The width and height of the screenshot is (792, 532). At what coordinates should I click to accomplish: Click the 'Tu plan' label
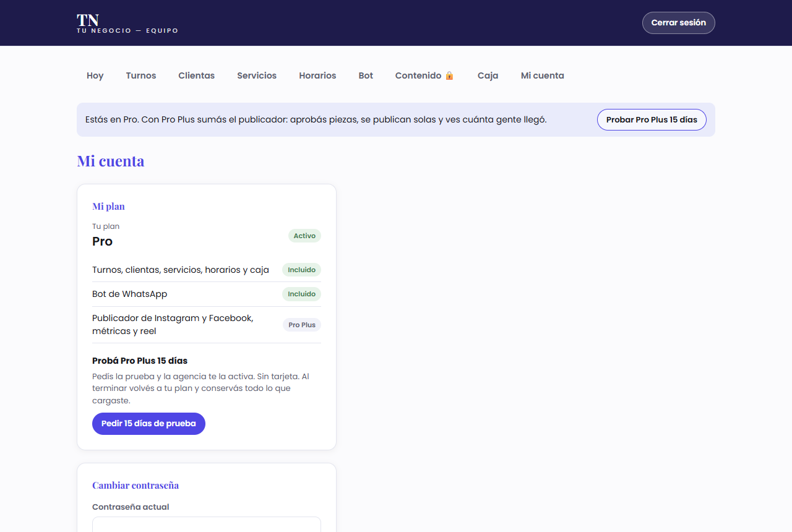click(x=106, y=226)
